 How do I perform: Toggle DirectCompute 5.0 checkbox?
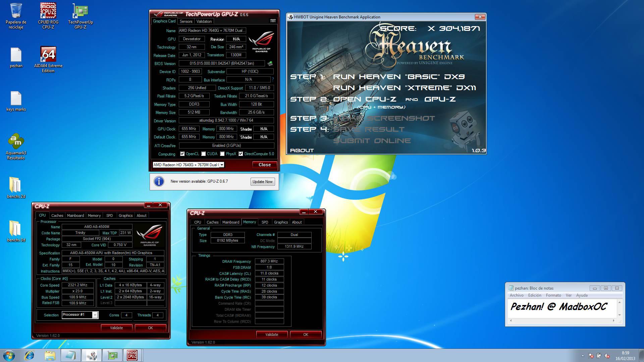(x=240, y=154)
